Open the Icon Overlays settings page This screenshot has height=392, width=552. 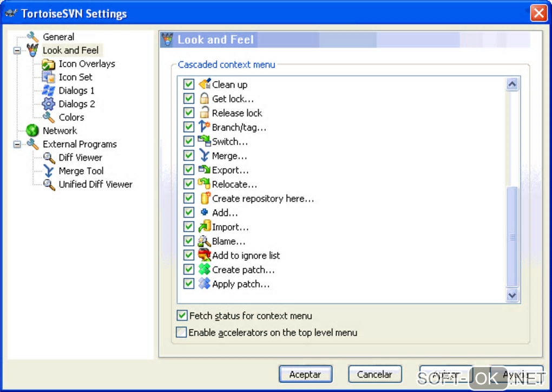coord(87,64)
